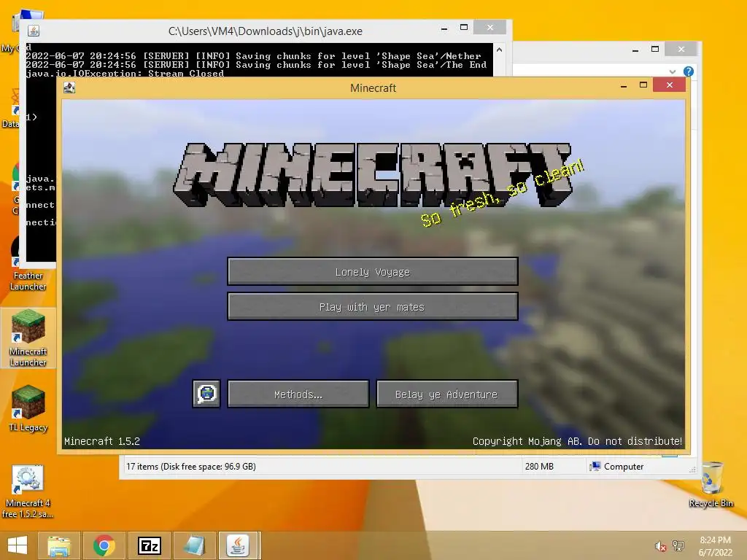Open the notepad-style taskbar app
Viewport: 747px width, 560px height.
point(193,545)
